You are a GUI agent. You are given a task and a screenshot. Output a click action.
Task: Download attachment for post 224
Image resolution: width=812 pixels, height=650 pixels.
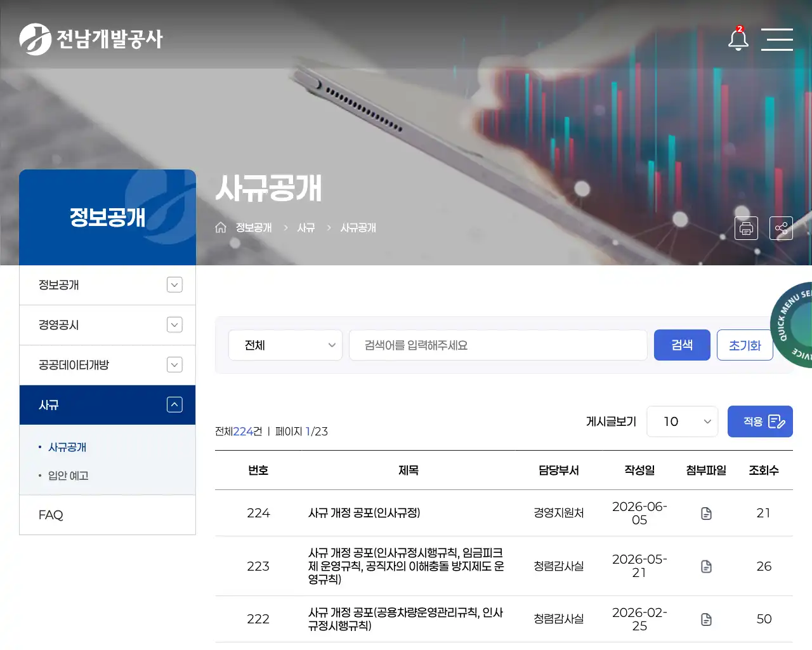(706, 514)
